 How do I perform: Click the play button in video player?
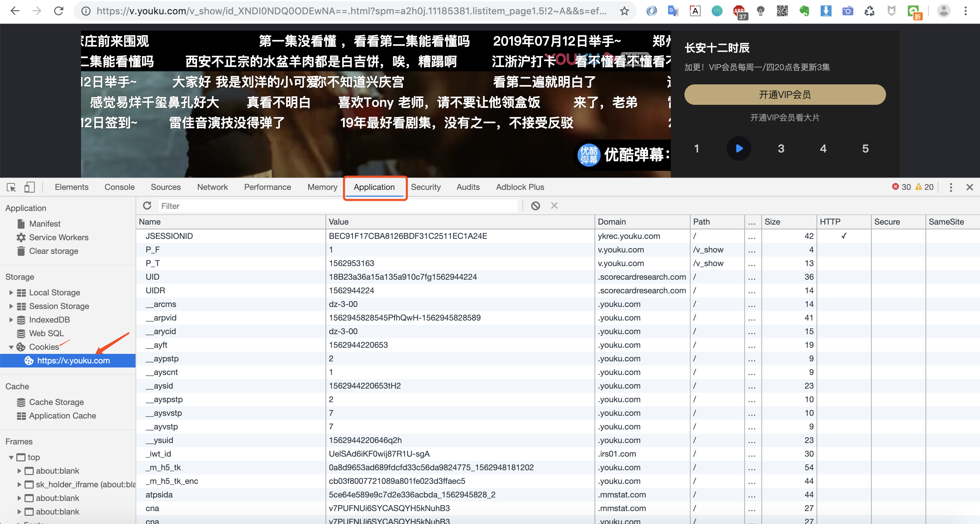coord(738,148)
